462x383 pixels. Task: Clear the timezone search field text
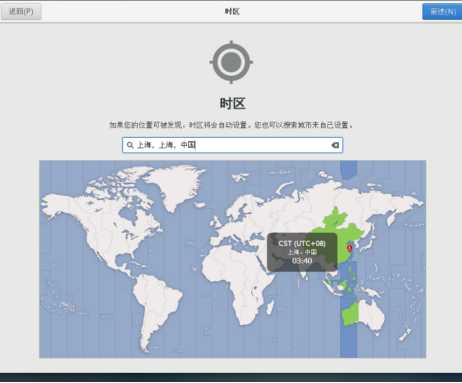[x=335, y=145]
